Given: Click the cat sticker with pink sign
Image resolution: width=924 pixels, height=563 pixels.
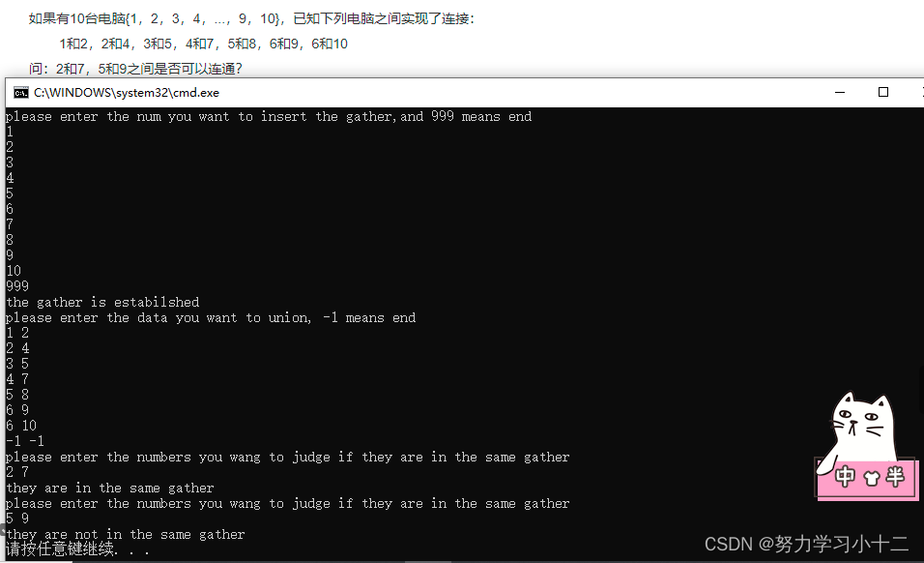Looking at the screenshot, I should pos(867,446).
